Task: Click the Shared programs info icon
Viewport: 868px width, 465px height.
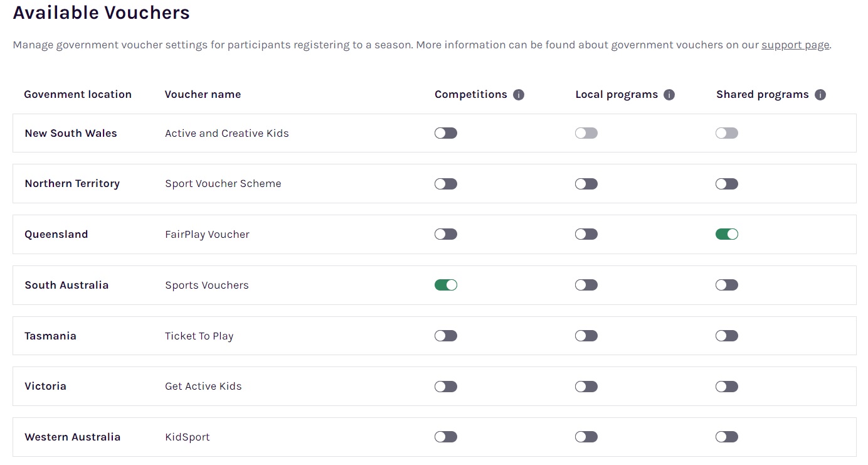Action: click(x=820, y=95)
